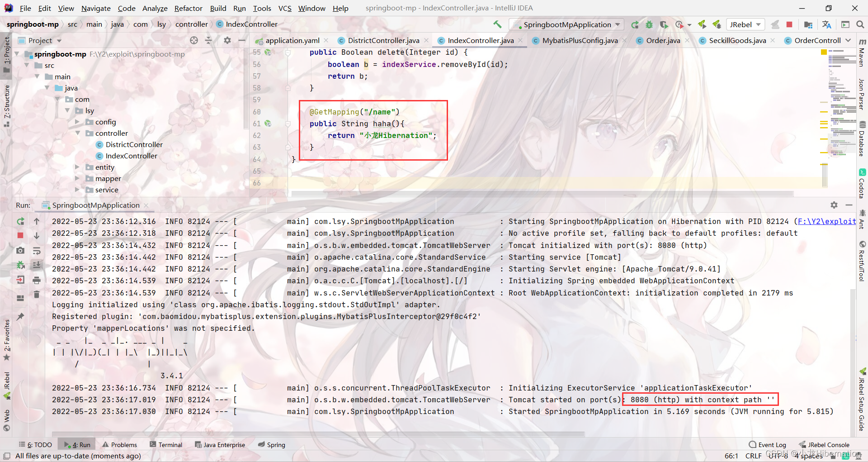Image resolution: width=868 pixels, height=462 pixels.
Task: Click the Search Everywhere magnifier icon
Action: [x=860, y=24]
